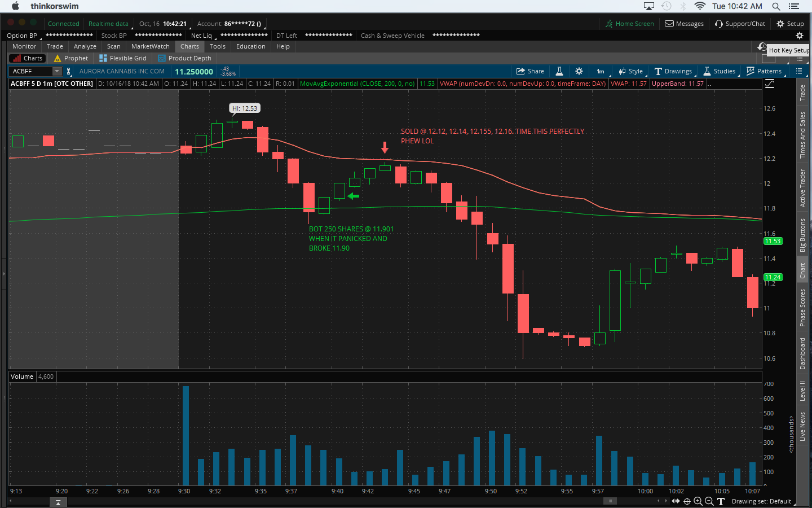Click the chart horizontal scrollbar thumb

pos(610,501)
